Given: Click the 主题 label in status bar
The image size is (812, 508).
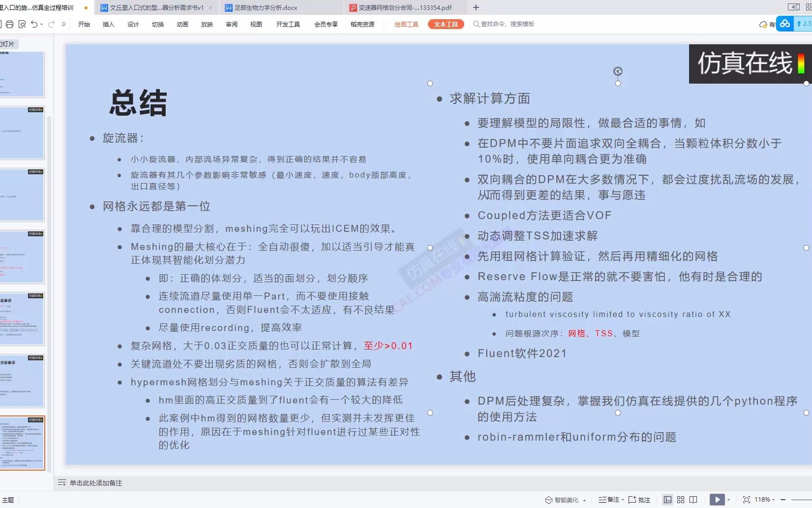Looking at the screenshot, I should pyautogui.click(x=8, y=500).
